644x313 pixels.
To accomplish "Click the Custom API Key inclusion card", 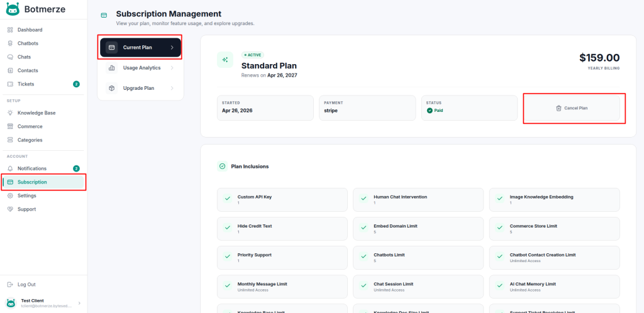I will pos(282,200).
